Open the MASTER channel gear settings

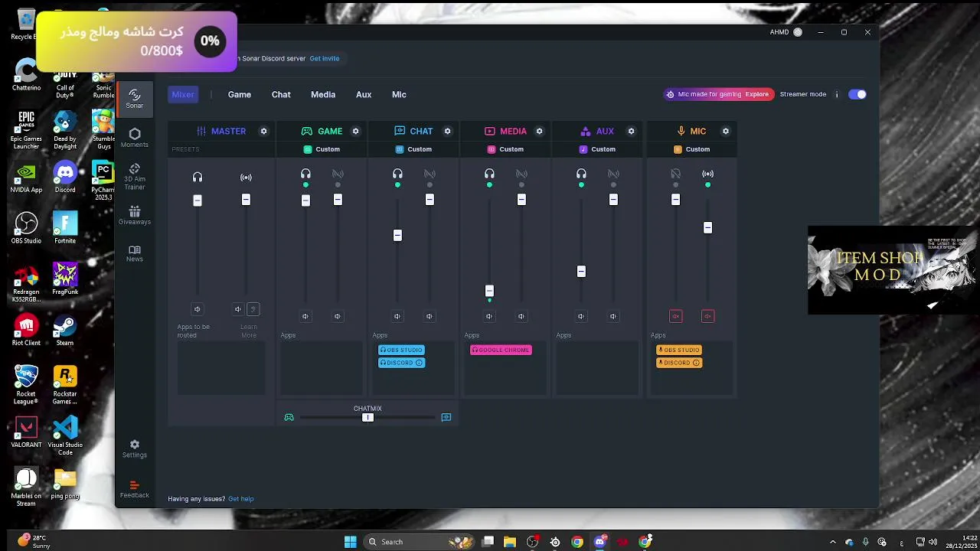[x=263, y=131]
